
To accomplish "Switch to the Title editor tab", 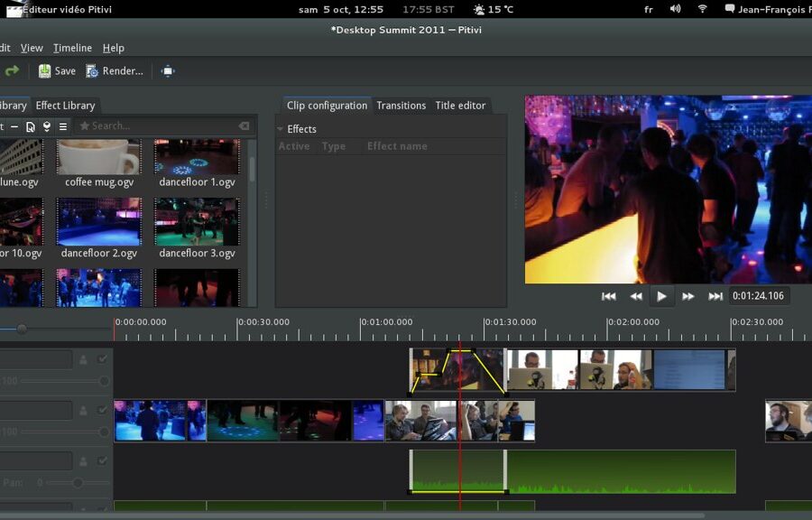I will (x=461, y=105).
